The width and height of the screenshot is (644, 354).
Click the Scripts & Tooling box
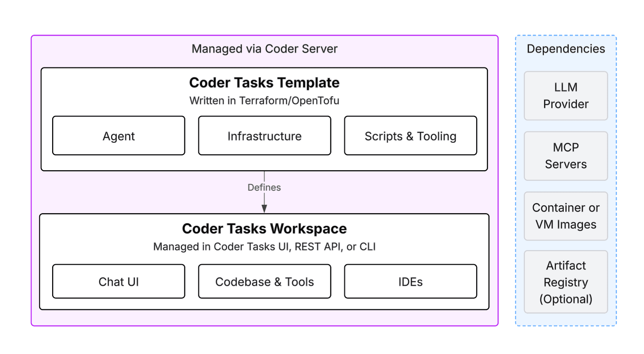coord(410,136)
